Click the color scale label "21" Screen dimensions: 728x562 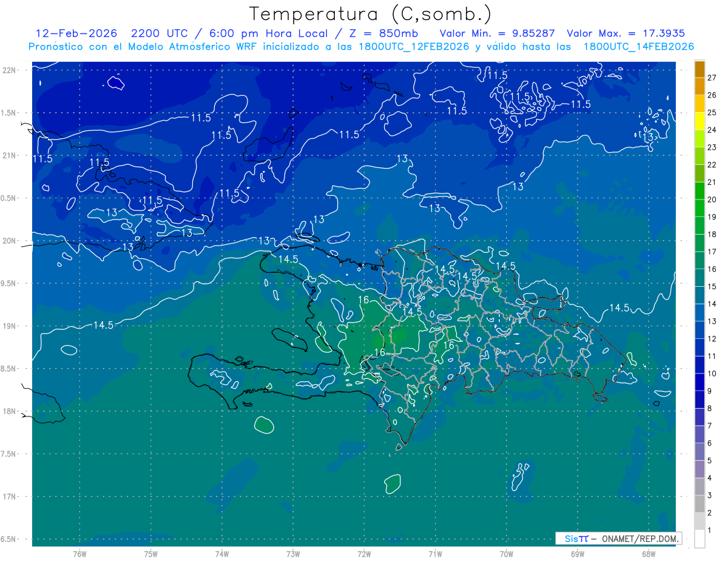pos(712,182)
